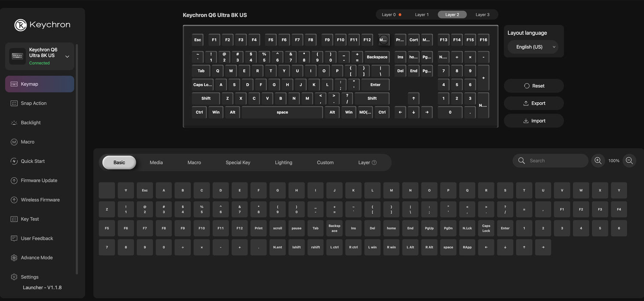The width and height of the screenshot is (644, 301).
Task: Click the Layer tab help icon
Action: click(x=374, y=163)
